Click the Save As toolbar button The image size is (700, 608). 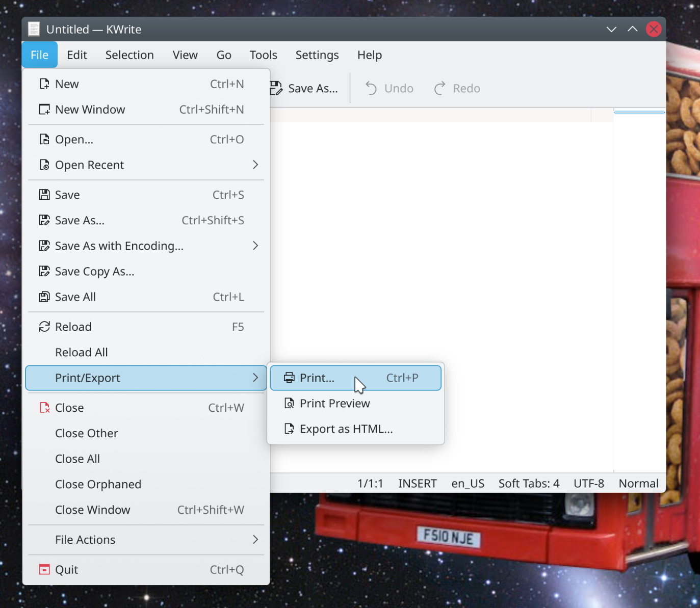pyautogui.click(x=304, y=89)
